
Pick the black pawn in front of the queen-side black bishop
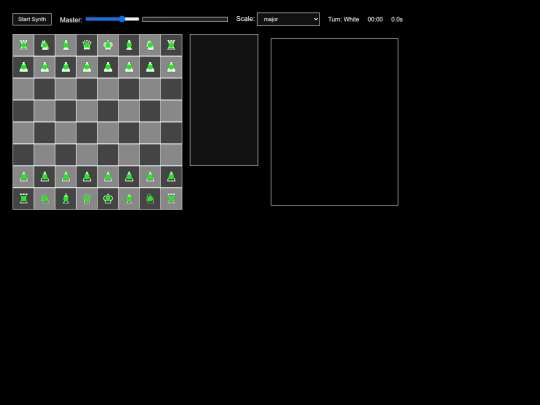66,67
